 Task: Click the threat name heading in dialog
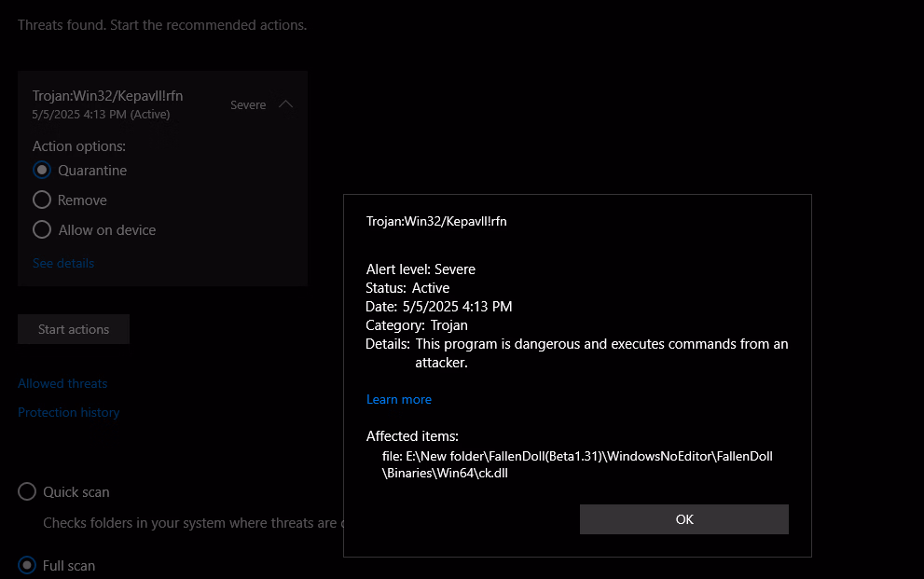click(x=436, y=222)
